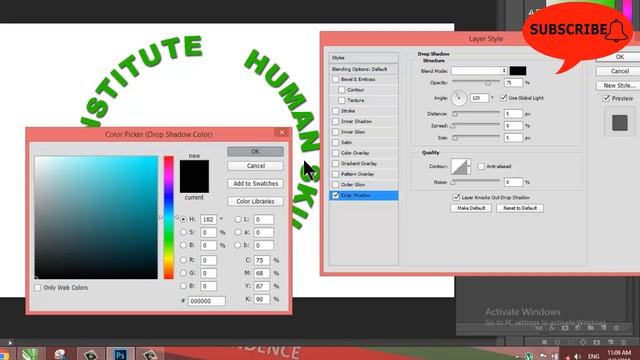Enable Bevel & Emboss checkbox

point(335,79)
